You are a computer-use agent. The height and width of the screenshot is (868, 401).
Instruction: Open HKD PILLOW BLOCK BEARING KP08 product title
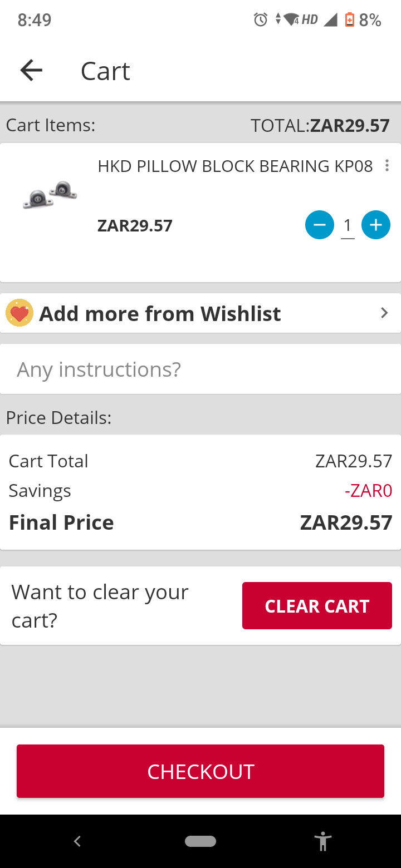235,166
